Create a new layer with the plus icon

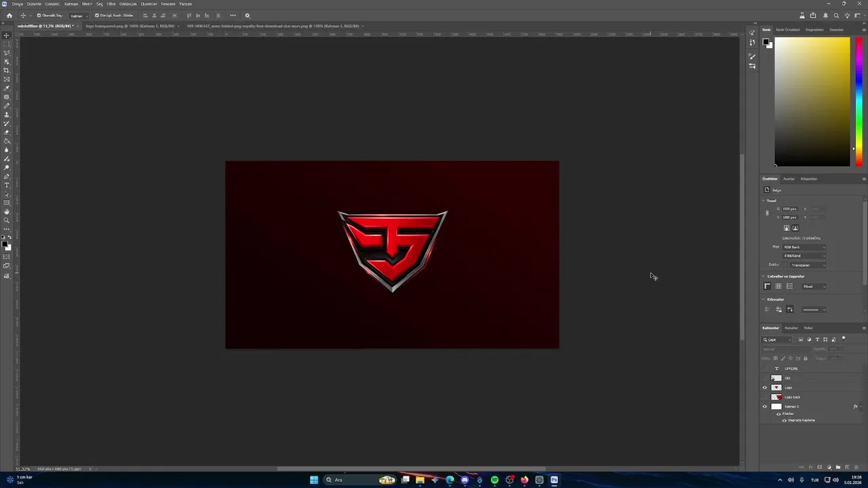[848, 467]
